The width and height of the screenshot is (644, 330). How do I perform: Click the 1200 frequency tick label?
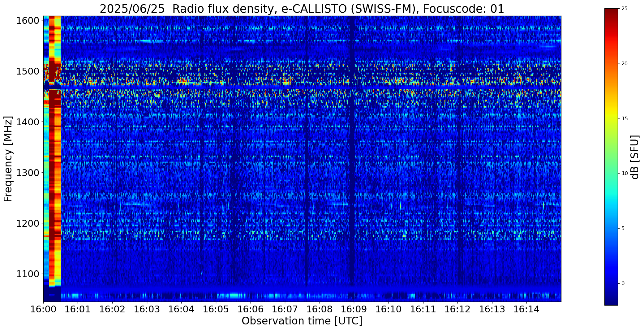click(28, 223)
